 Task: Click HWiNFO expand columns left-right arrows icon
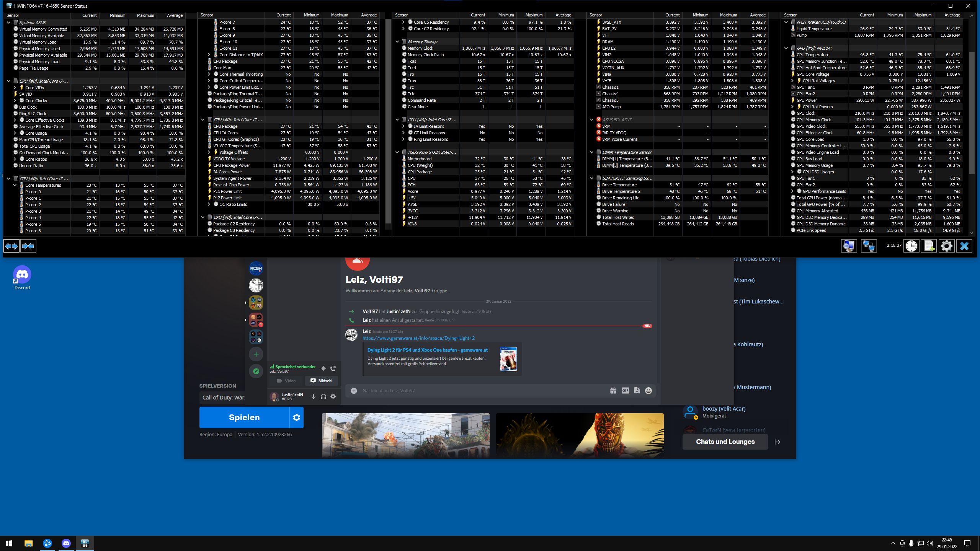click(x=11, y=246)
